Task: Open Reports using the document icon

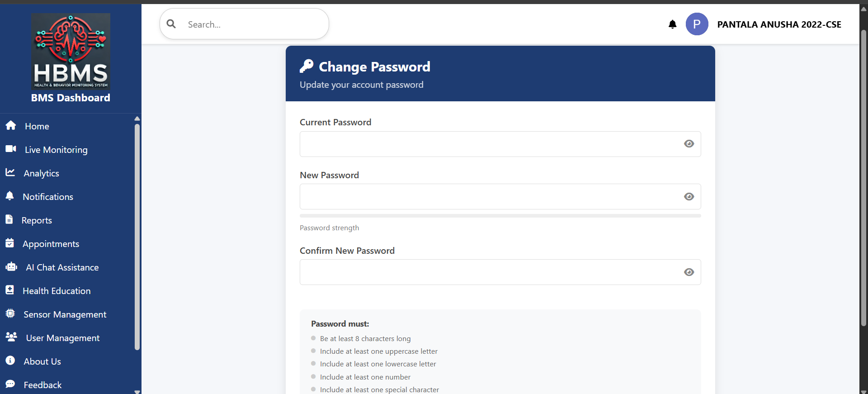Action: (9, 219)
